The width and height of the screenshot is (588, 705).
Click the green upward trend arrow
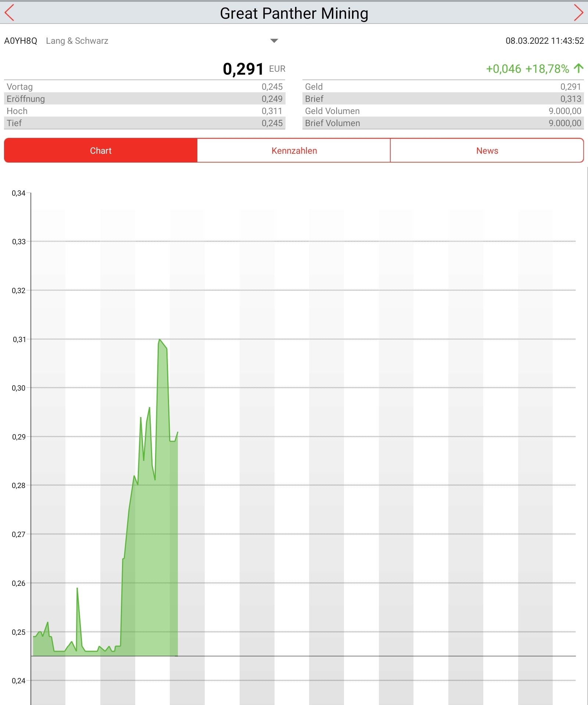pyautogui.click(x=578, y=68)
